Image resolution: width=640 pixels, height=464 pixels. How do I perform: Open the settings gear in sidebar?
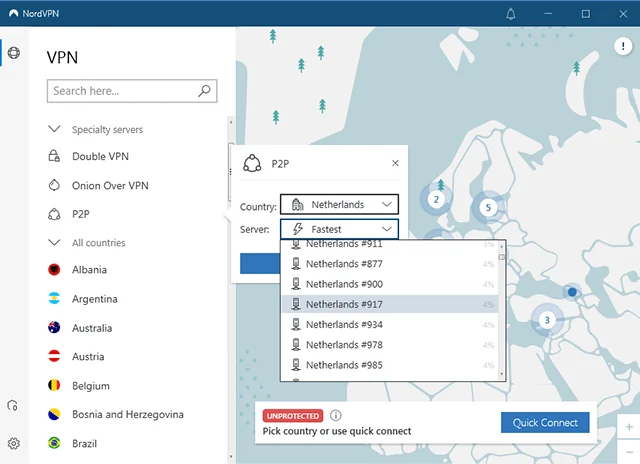tap(14, 443)
